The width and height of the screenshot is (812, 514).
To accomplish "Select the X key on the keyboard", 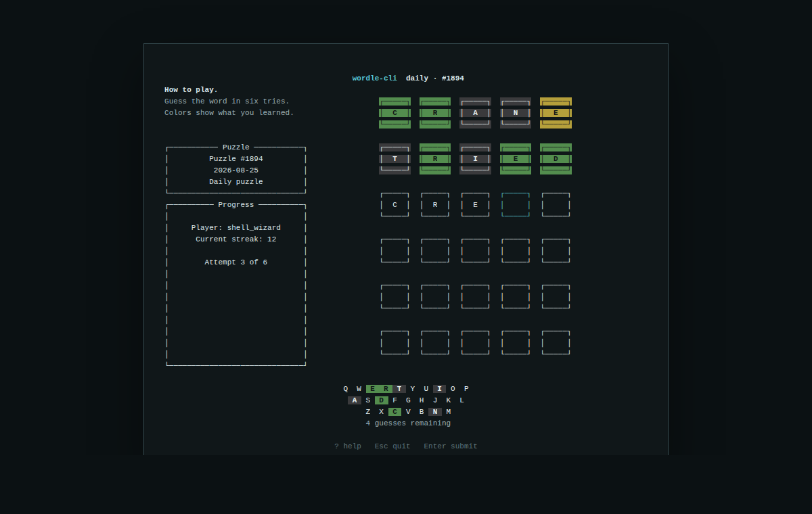I will (x=382, y=412).
